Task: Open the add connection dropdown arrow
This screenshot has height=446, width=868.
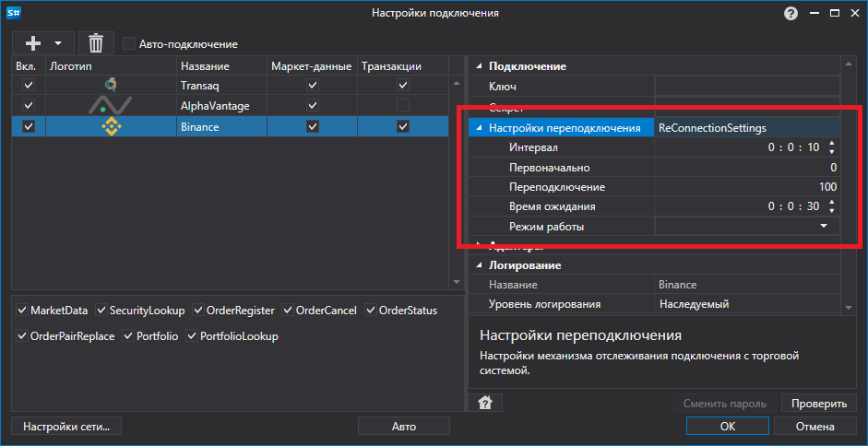Action: [x=57, y=43]
